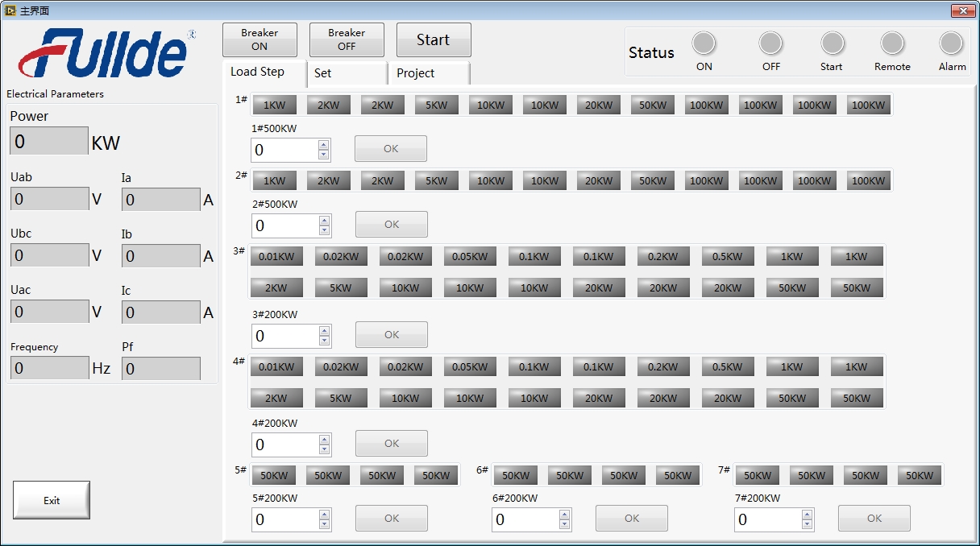Decrease the 4#200KW value by one step
This screenshot has width=980, height=546.
click(x=325, y=449)
